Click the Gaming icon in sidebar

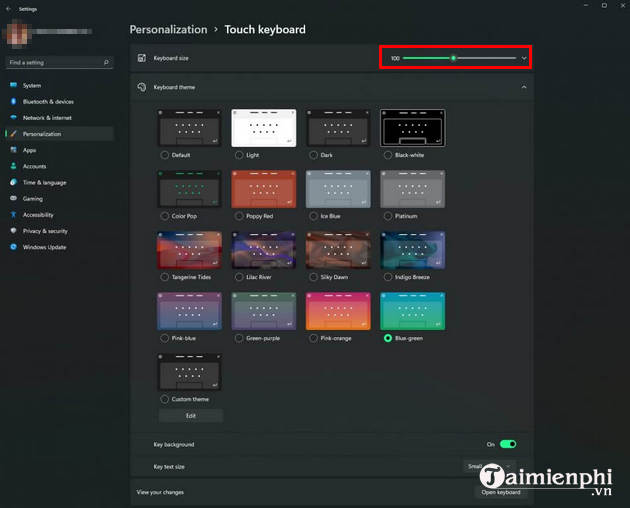(13, 198)
